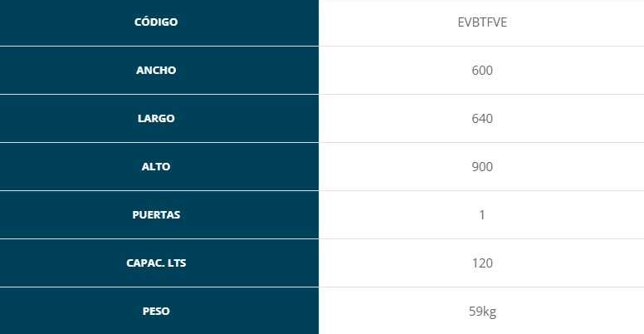Click the blue cell beside EVBTFVE
The height and width of the screenshot is (334, 644).
(x=159, y=22)
